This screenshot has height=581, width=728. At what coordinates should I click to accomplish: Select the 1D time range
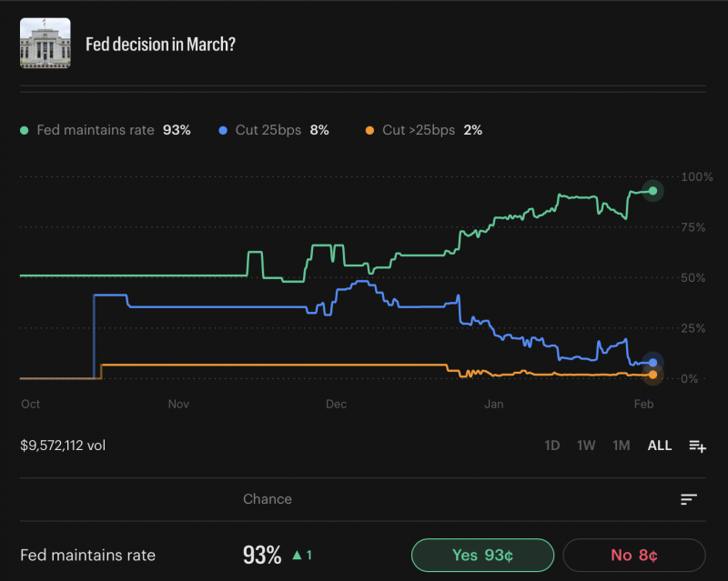[x=551, y=446]
